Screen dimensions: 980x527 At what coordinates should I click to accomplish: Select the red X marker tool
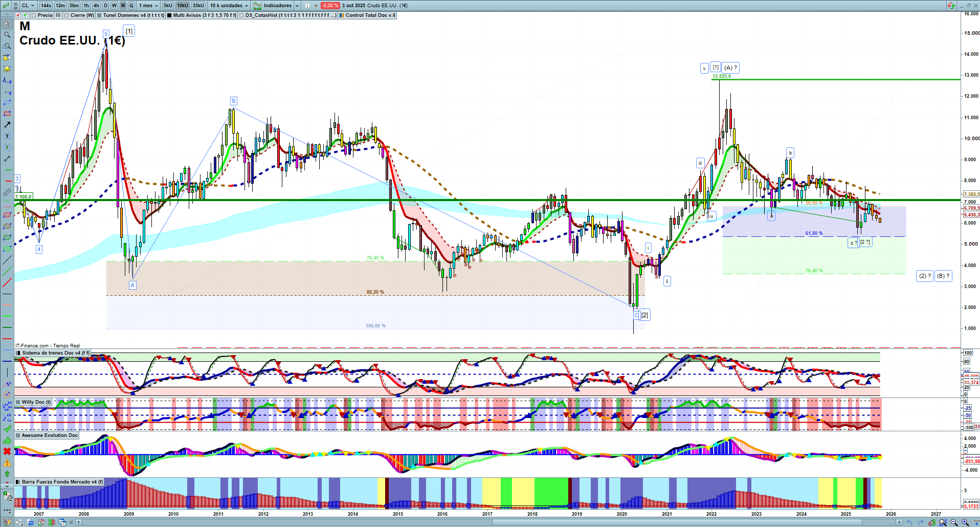click(7, 451)
